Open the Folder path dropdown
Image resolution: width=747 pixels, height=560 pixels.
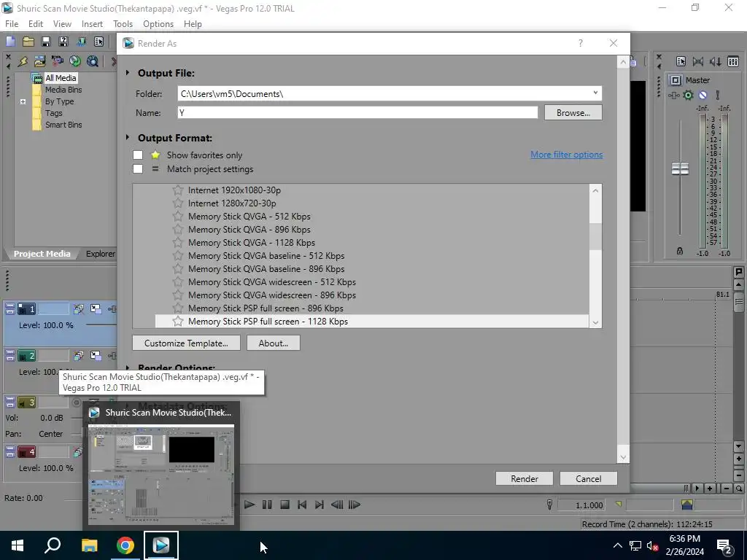595,93
